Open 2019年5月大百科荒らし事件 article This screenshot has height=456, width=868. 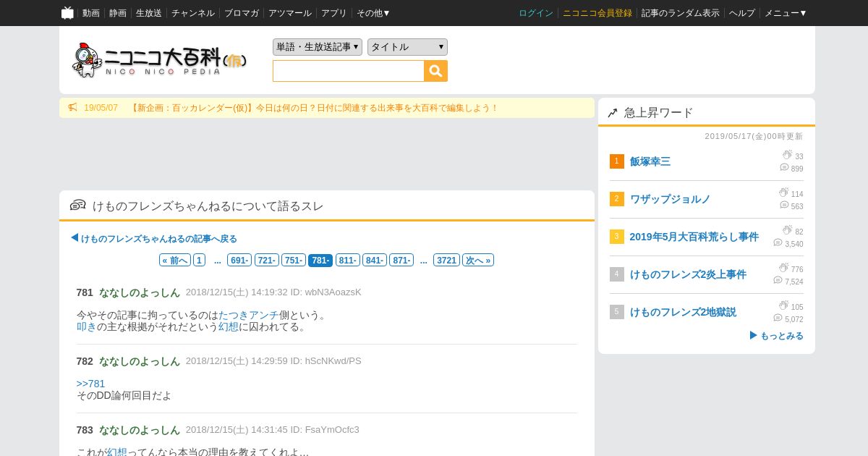coord(694,237)
